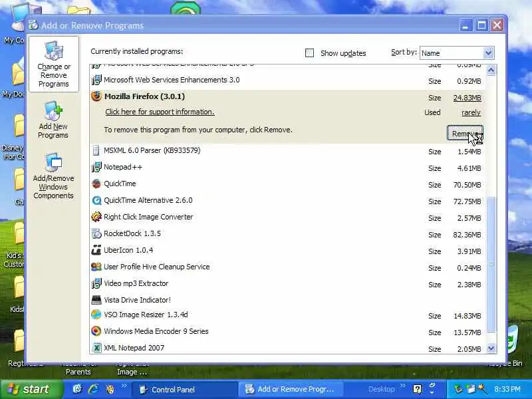Expand quick launch overflow chevron
Screen dimensions: 532x399
pos(124,385)
